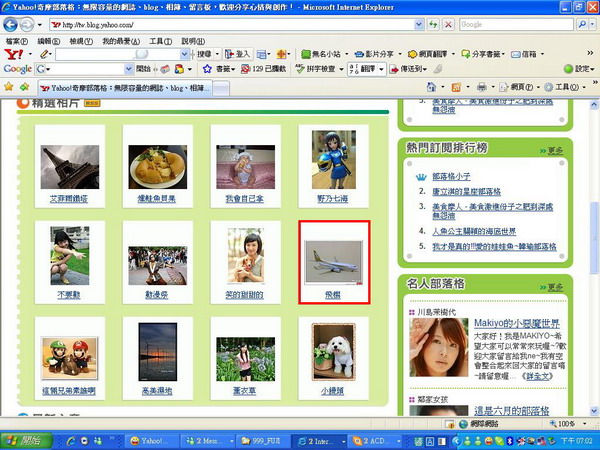Open the 檔案(F) File menu

16,41
